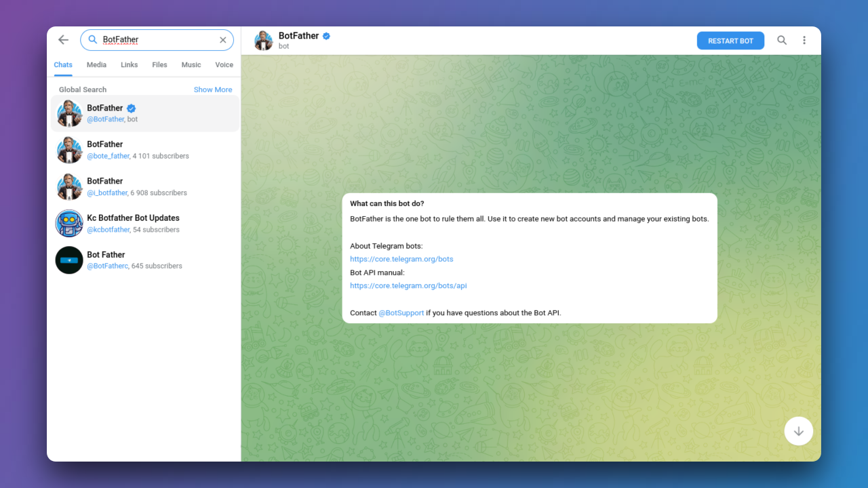Switch to the Links tab
Image resolution: width=868 pixels, height=488 pixels.
tap(129, 65)
